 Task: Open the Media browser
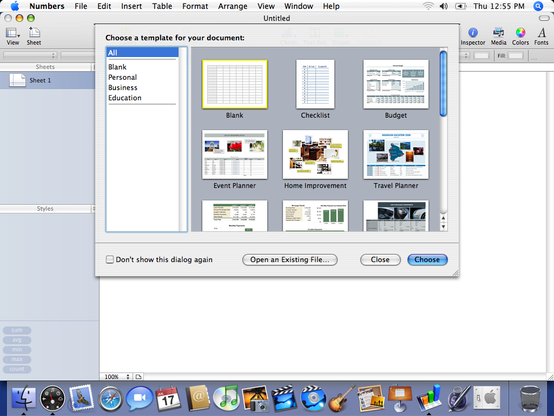tap(499, 36)
